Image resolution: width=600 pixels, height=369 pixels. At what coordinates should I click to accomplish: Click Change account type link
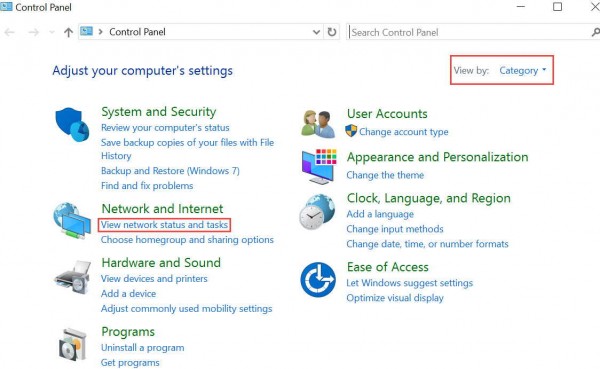[404, 132]
